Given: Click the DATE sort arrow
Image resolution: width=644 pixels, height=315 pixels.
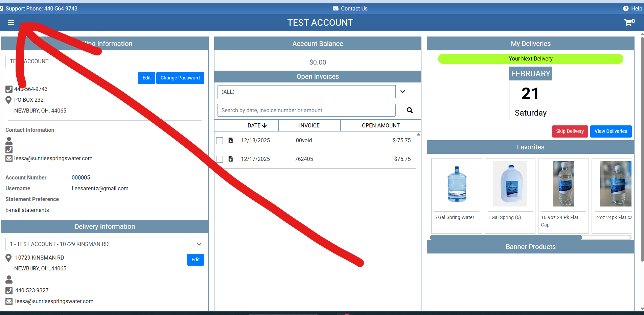Looking at the screenshot, I should coord(264,125).
